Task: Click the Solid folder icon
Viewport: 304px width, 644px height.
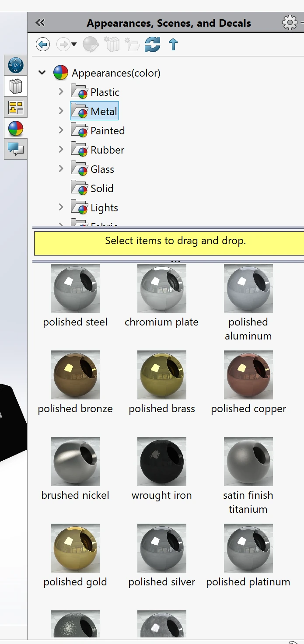Action: (80, 189)
